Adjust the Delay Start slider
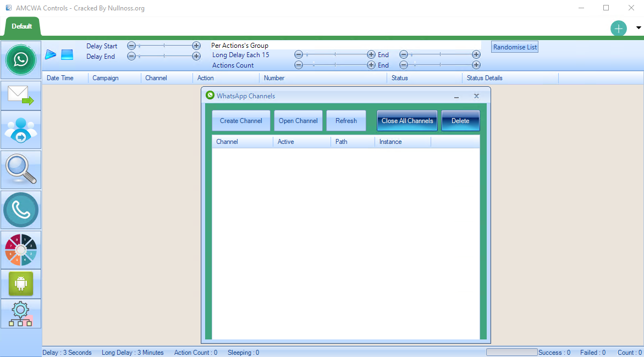644x357 pixels. (164, 46)
